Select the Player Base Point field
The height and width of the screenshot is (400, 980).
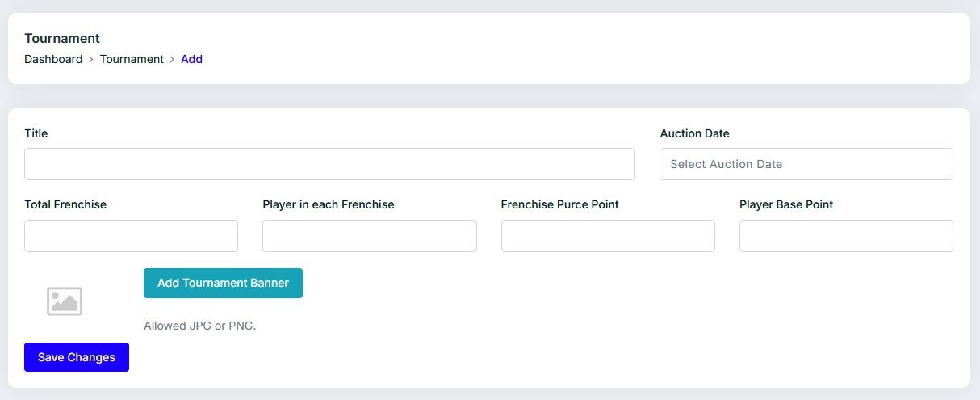846,236
